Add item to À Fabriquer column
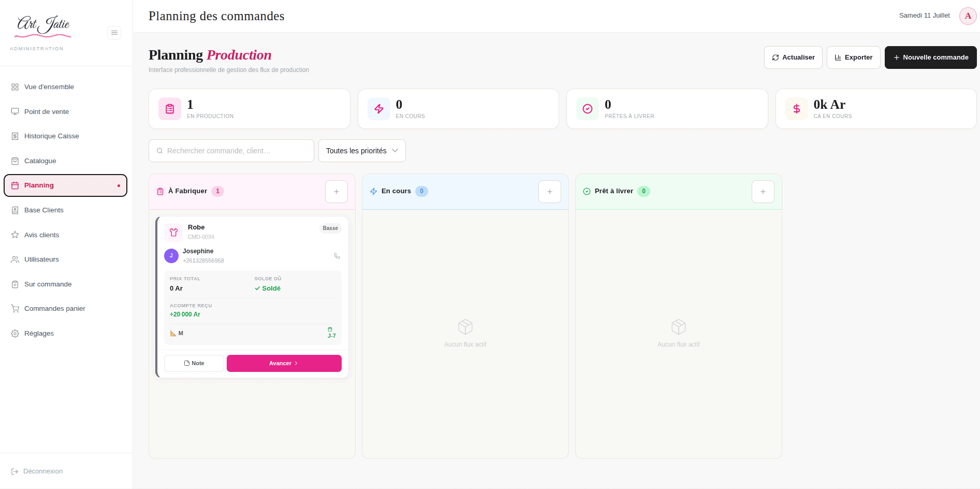Screen dimensions: 980x489 click(x=337, y=192)
